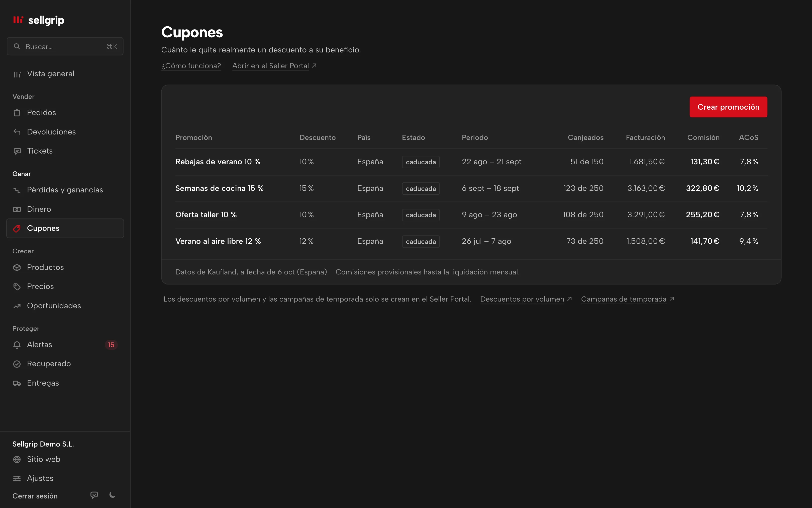Select Oferta taller 10 % promotion
This screenshot has width=812, height=508.
206,215
